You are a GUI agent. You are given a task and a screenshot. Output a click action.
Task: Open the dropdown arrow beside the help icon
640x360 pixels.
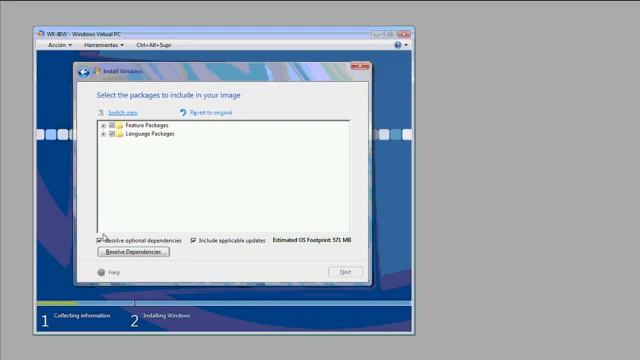coord(406,45)
